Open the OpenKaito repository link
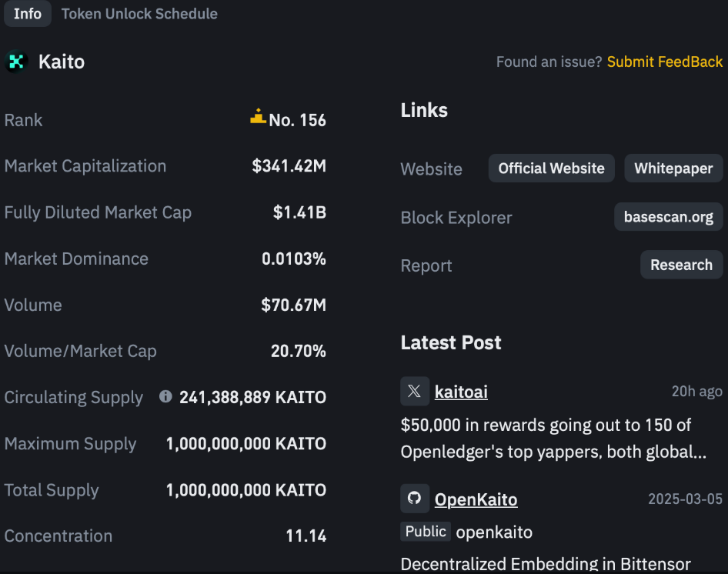The image size is (728, 574). tap(476, 499)
